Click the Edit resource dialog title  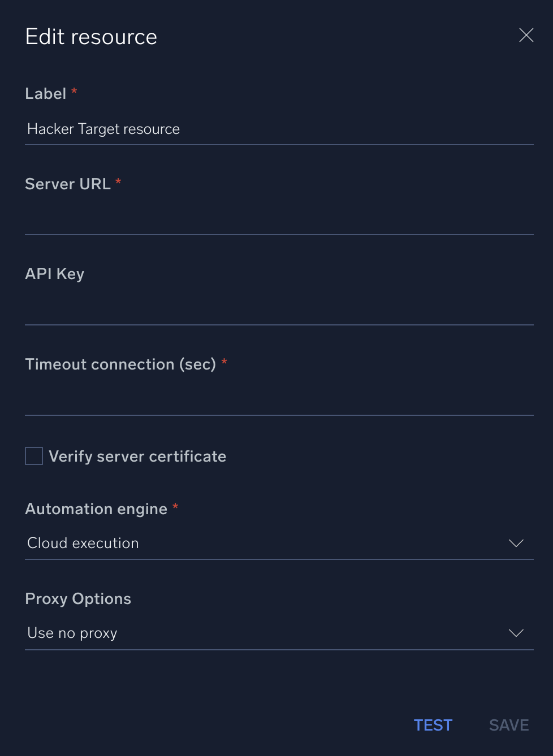pos(91,36)
